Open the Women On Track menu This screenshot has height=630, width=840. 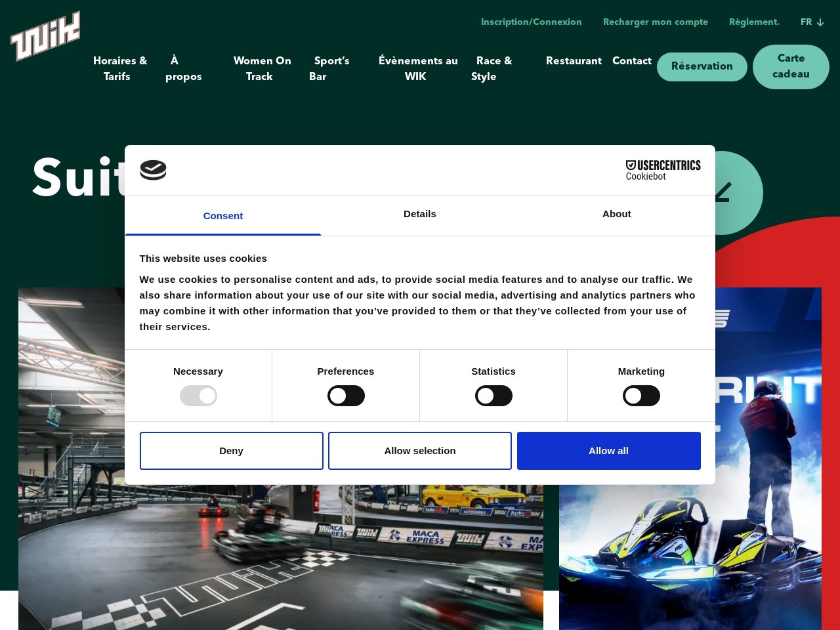click(261, 68)
